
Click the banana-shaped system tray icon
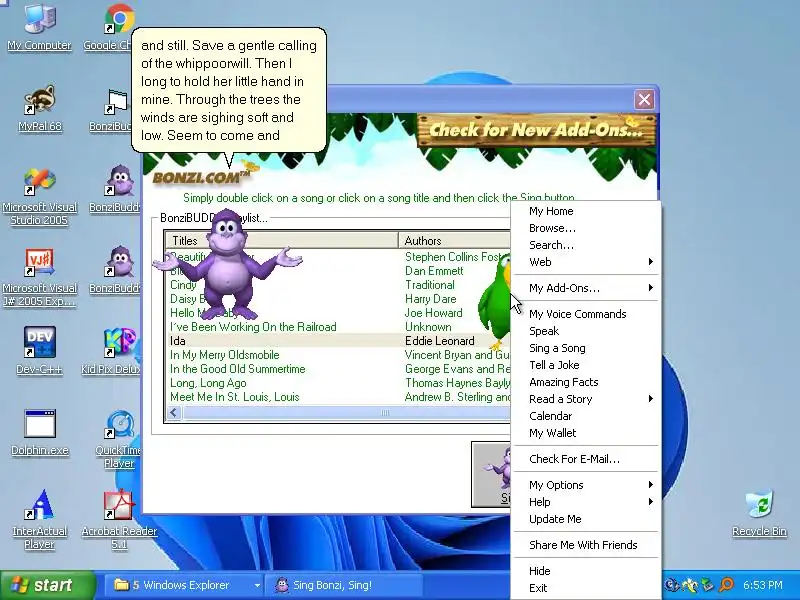[x=690, y=585]
